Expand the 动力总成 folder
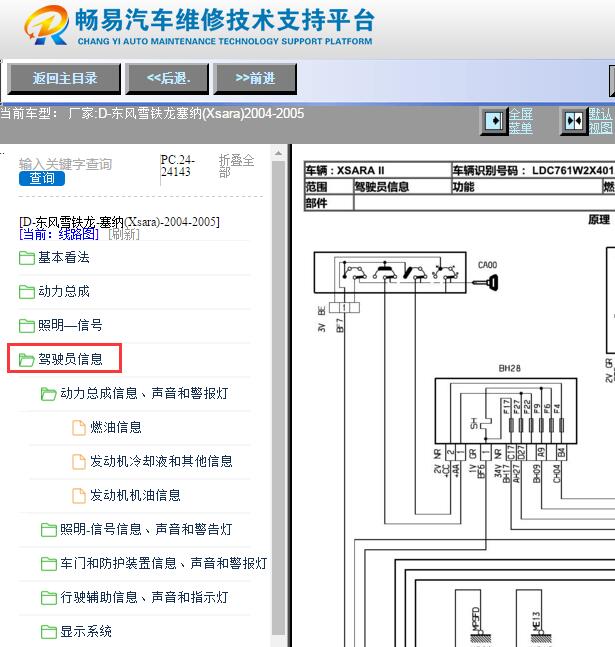The image size is (615, 647). click(64, 291)
